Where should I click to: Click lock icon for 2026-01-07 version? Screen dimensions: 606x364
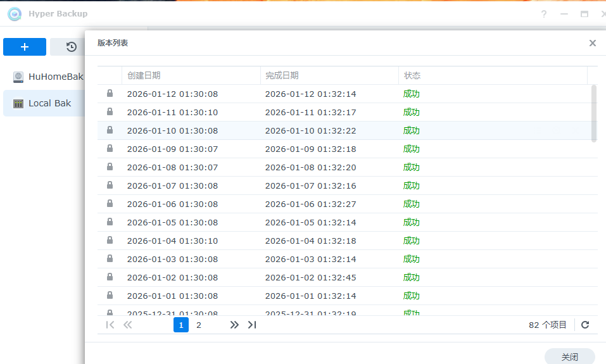click(x=110, y=185)
